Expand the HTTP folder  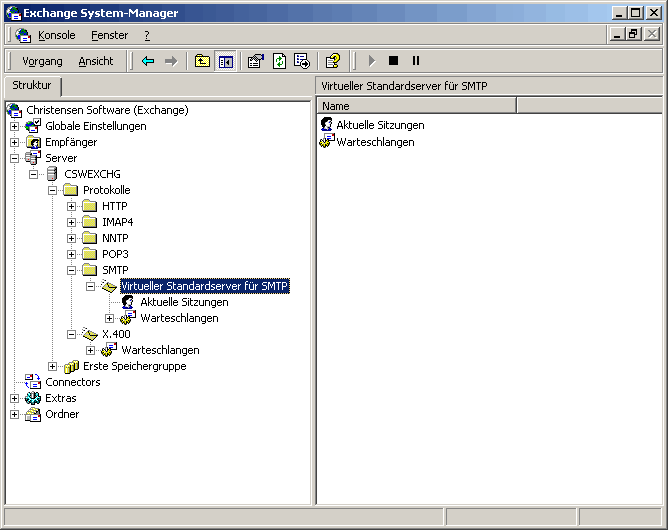pyautogui.click(x=71, y=207)
